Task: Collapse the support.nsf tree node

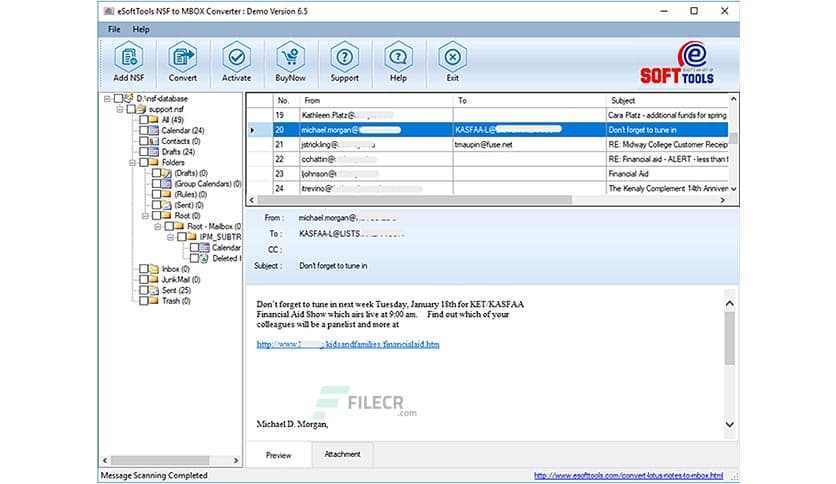Action: coord(120,109)
